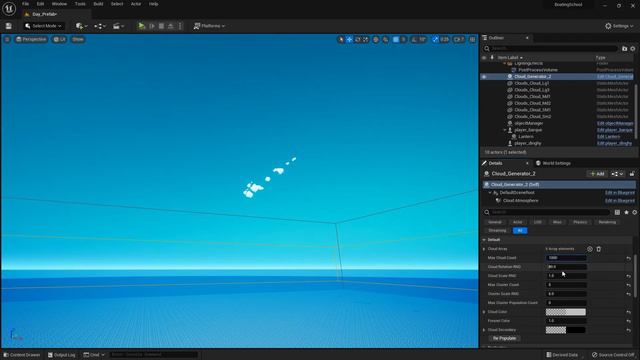
Task: Toggle visibility eye of Cloud_Generator_2
Action: point(484,77)
